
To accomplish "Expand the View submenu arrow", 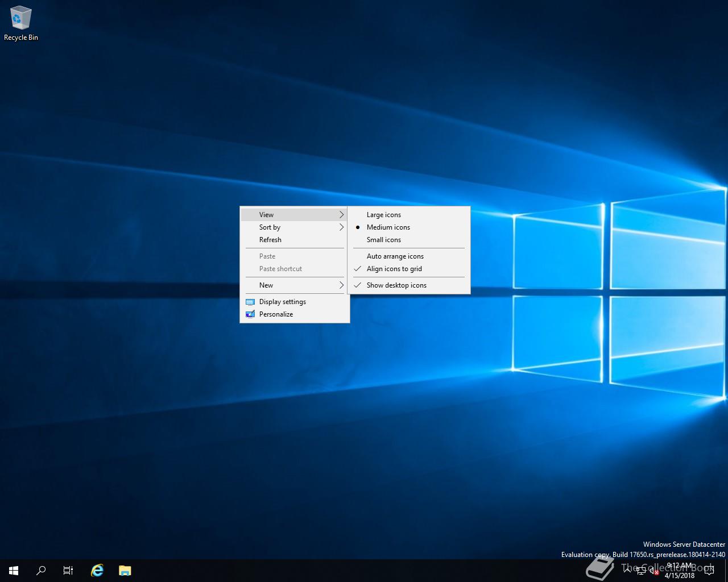I will click(x=341, y=215).
